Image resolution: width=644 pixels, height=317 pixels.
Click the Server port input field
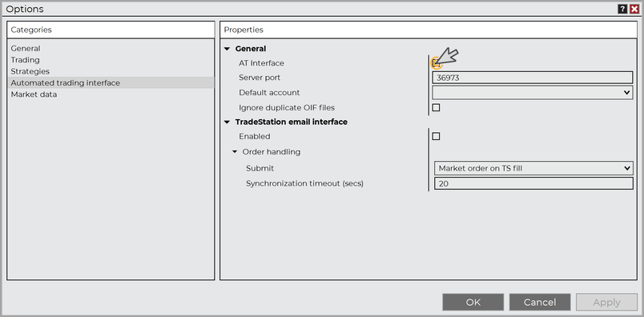533,78
